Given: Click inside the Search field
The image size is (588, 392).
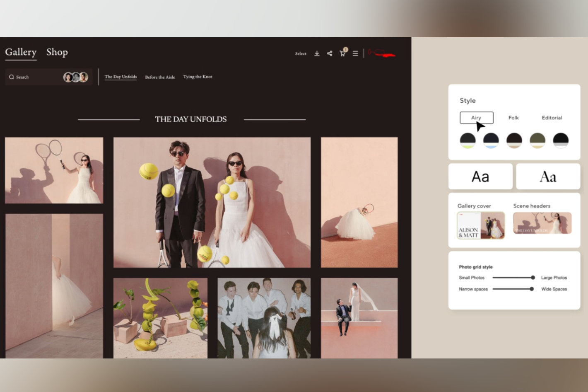Looking at the screenshot, I should (x=48, y=77).
